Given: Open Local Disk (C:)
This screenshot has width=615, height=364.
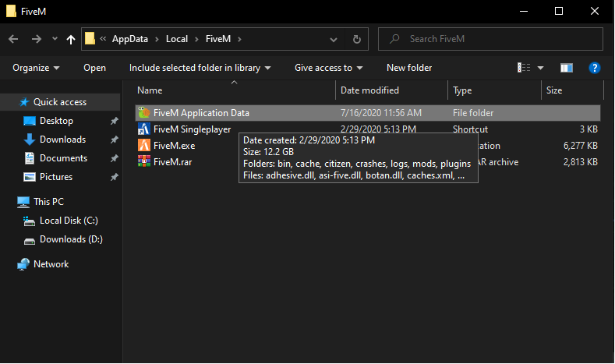Looking at the screenshot, I should coord(69,221).
